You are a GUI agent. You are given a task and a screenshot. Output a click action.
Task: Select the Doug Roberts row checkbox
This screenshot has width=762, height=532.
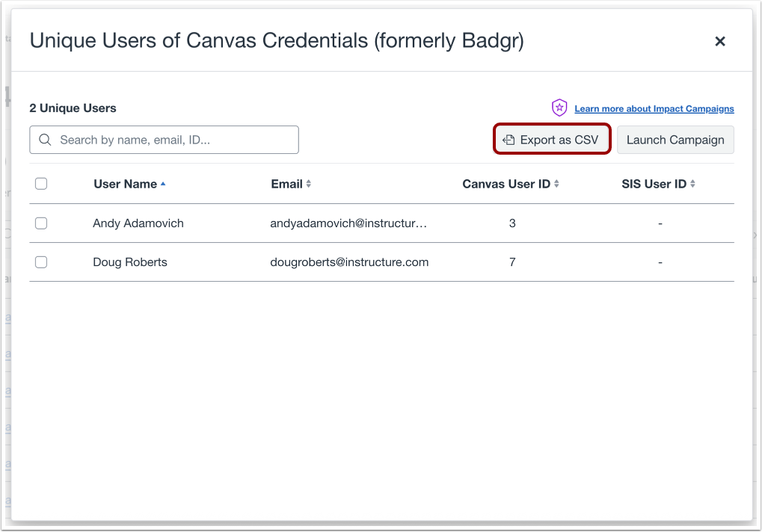tap(41, 262)
